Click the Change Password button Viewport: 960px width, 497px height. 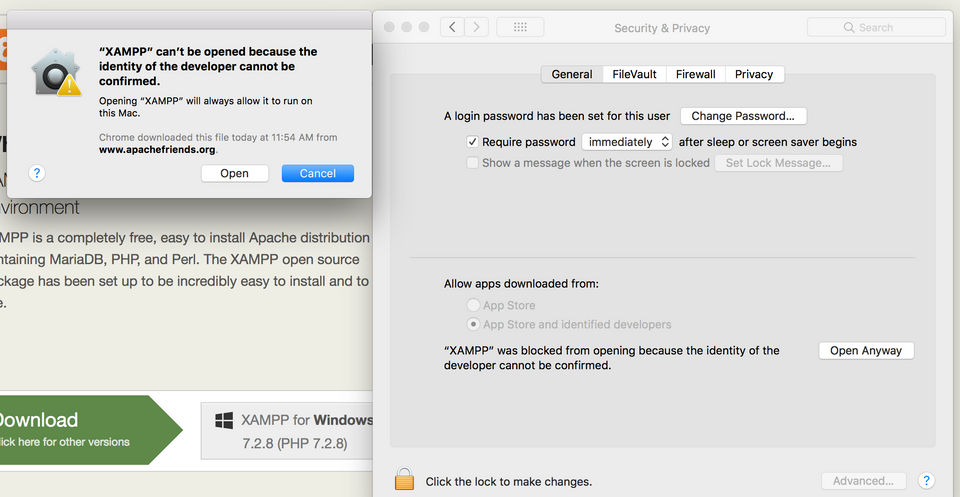click(743, 116)
